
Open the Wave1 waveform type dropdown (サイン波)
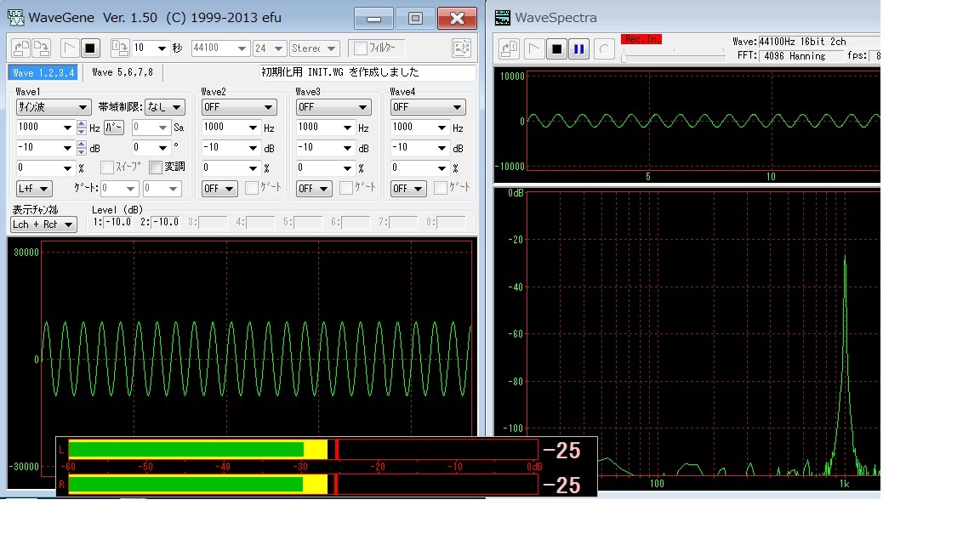click(x=53, y=107)
